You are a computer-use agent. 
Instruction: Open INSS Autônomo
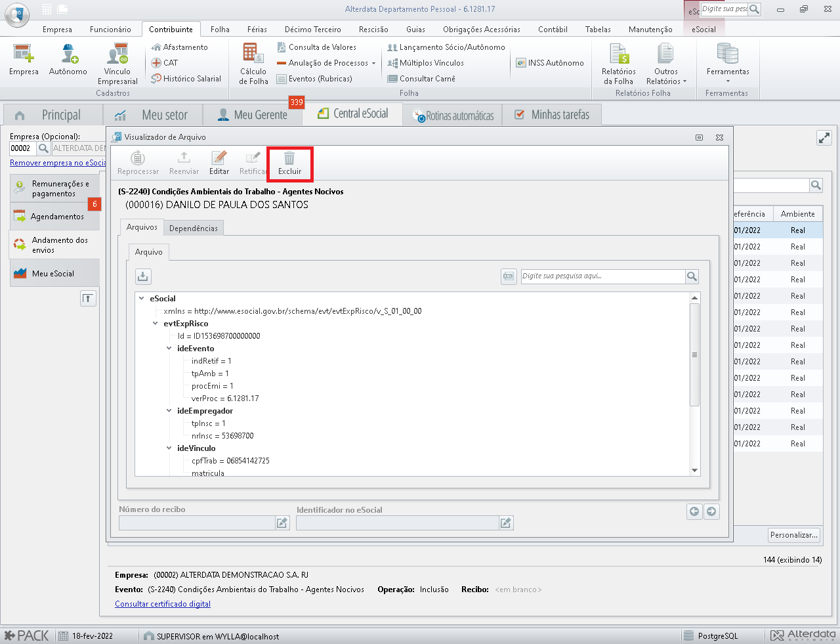tap(550, 63)
